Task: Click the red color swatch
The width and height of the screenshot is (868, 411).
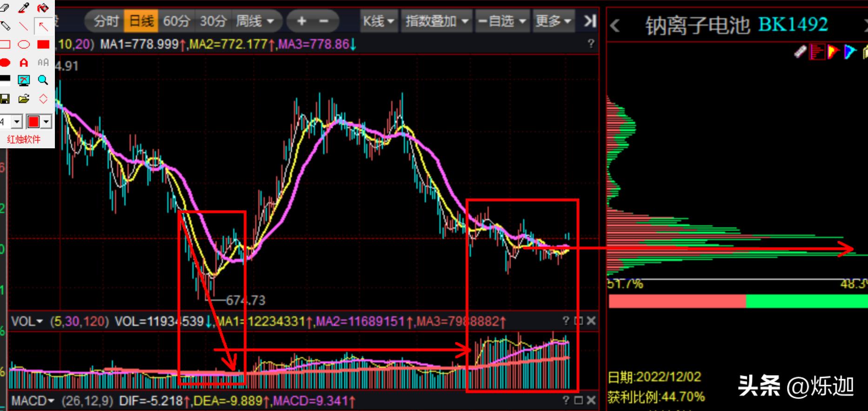Action: (33, 122)
